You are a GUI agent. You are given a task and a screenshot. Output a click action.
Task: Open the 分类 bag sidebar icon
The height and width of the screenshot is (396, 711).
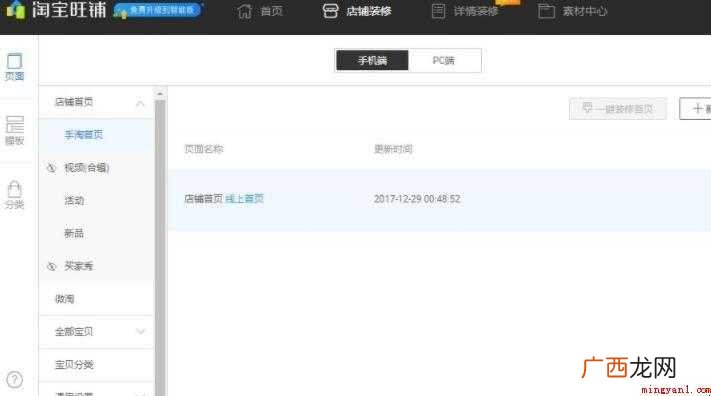pyautogui.click(x=15, y=195)
